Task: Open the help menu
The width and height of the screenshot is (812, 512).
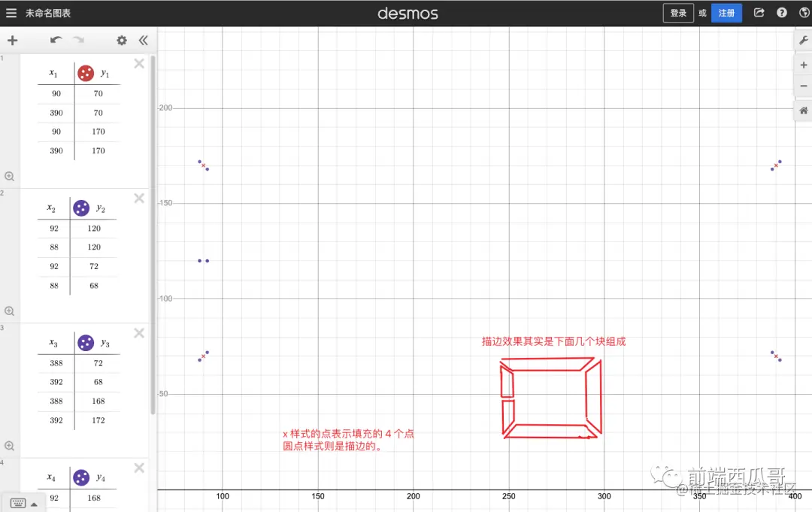Action: pyautogui.click(x=782, y=13)
